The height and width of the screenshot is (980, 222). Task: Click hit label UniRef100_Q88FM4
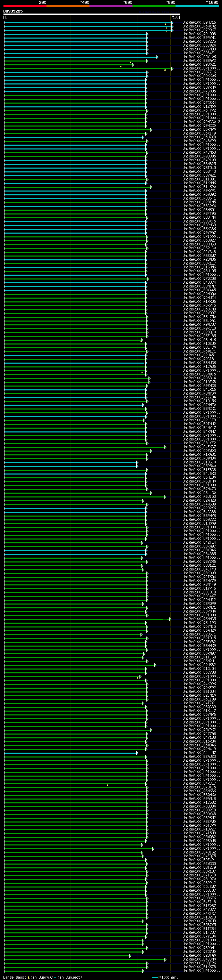(199, 218)
